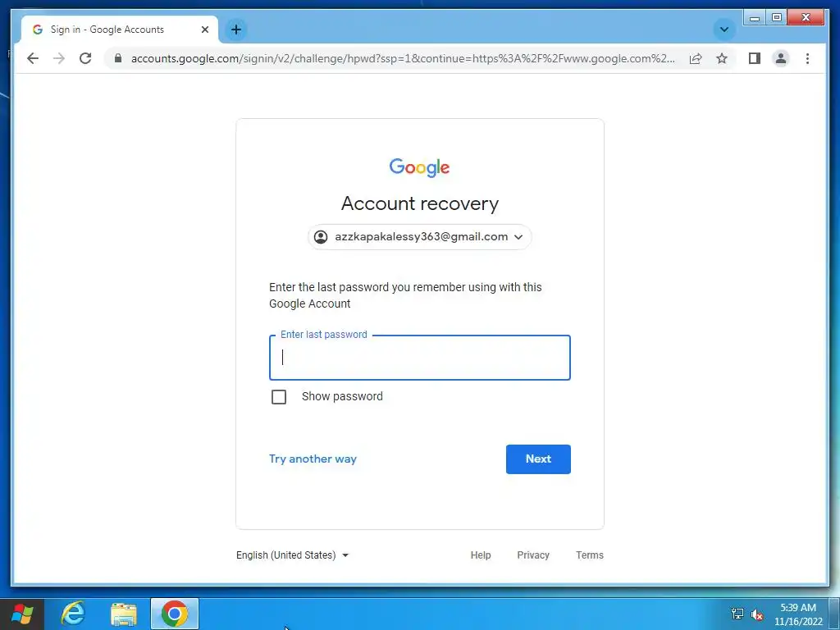This screenshot has width=840, height=630.
Task: Click the 'Account recovery' heading
Action: click(x=420, y=203)
